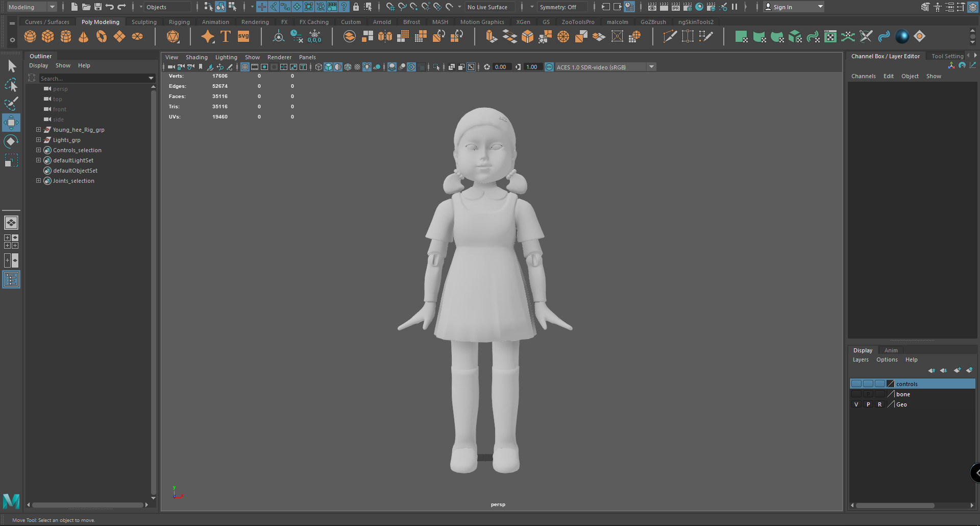980x526 pixels.
Task: Toggle viewport grid display icon
Action: (x=245, y=67)
